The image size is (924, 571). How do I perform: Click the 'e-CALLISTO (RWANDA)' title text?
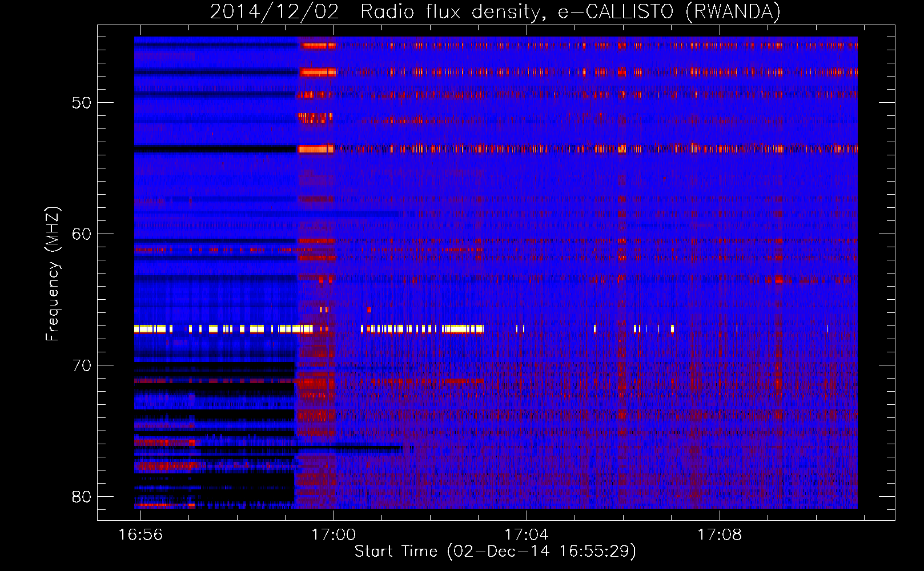[x=669, y=12]
